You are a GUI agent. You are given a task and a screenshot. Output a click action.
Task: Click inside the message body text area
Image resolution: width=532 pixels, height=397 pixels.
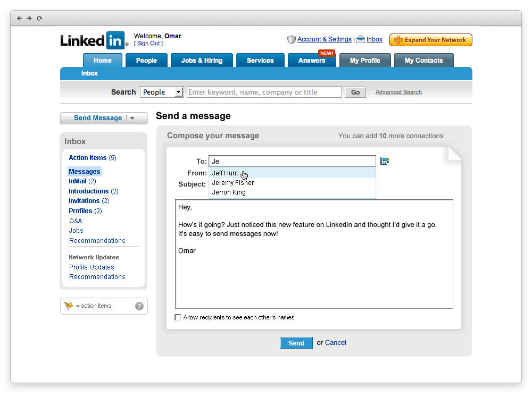pyautogui.click(x=314, y=254)
